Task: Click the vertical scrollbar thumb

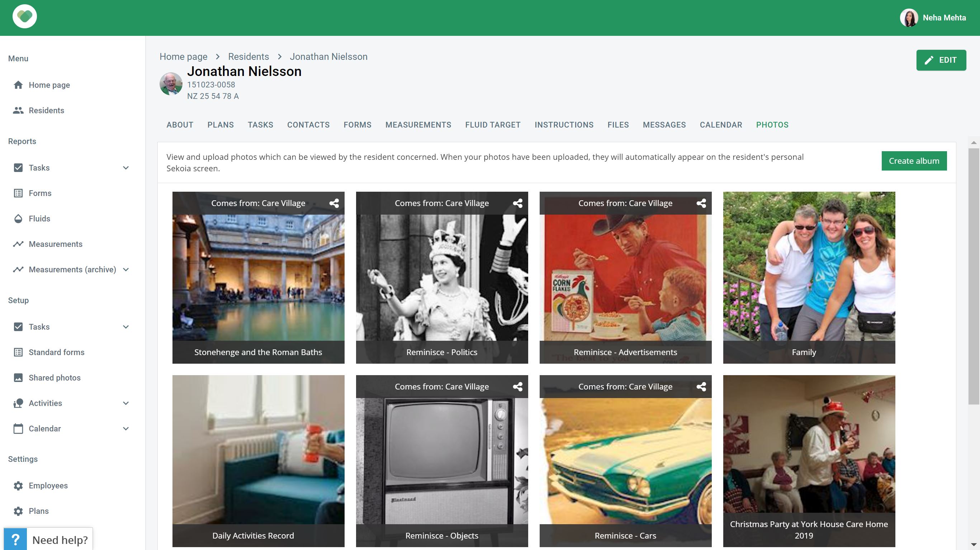Action: point(974,276)
